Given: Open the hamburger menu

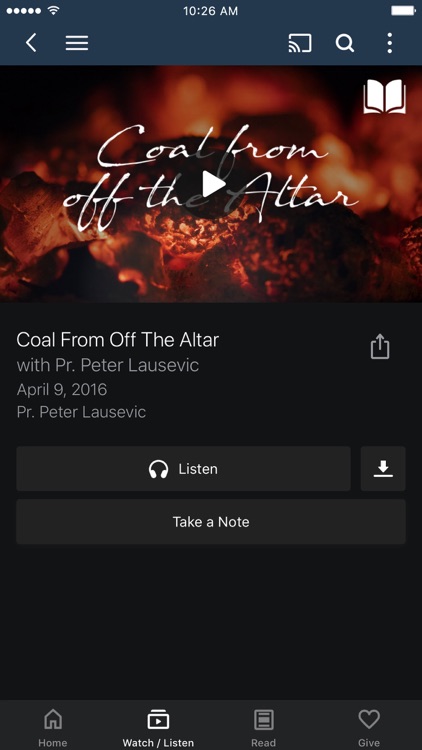Looking at the screenshot, I should (77, 43).
